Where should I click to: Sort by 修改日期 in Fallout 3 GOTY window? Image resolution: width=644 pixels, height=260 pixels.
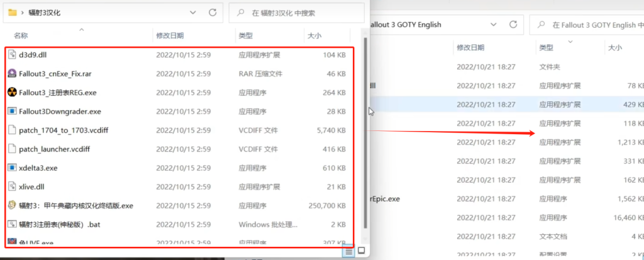[470, 48]
